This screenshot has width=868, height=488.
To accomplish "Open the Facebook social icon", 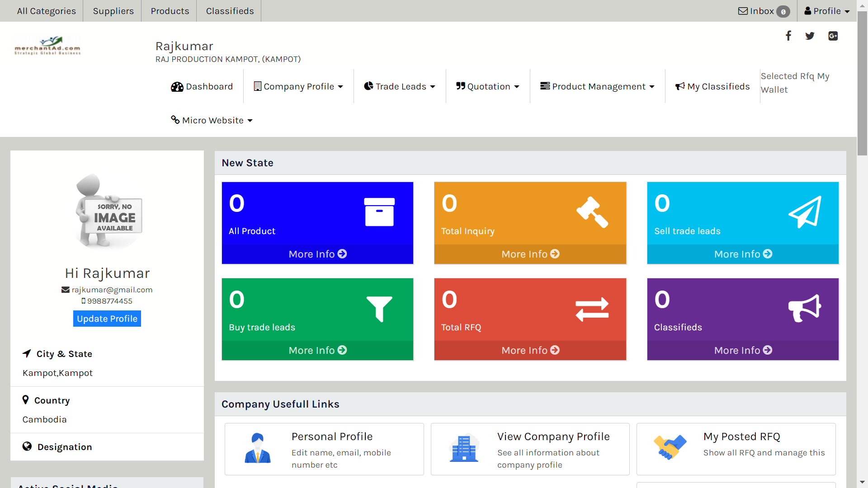I will [788, 36].
